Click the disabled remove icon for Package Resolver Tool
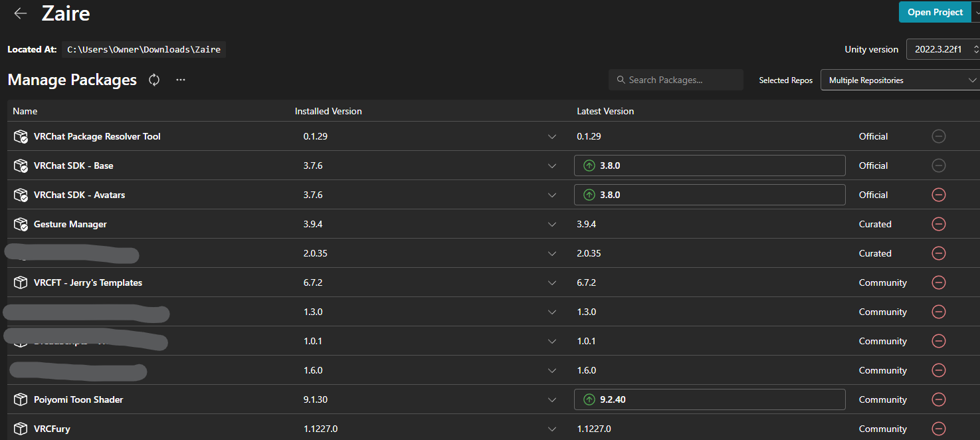Image resolution: width=980 pixels, height=440 pixels. [x=939, y=136]
